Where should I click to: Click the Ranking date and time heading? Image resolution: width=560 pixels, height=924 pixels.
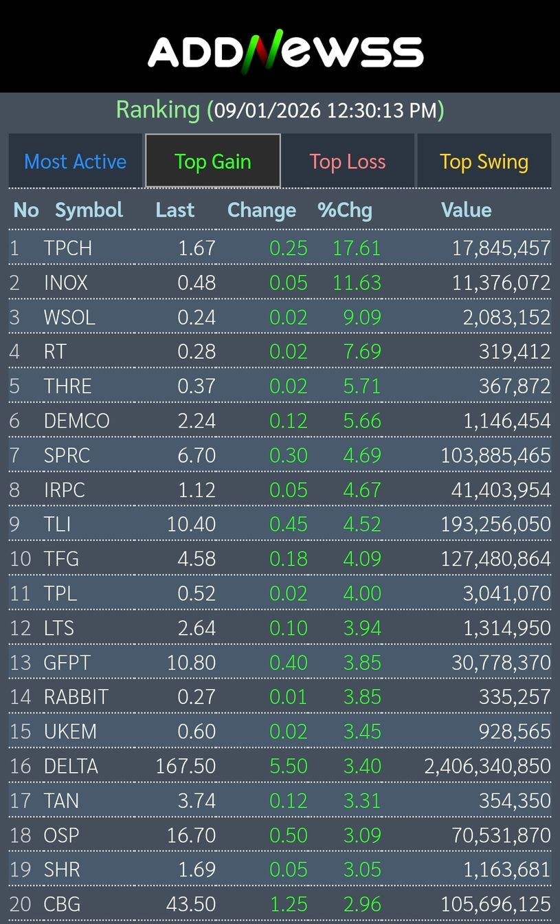280,110
